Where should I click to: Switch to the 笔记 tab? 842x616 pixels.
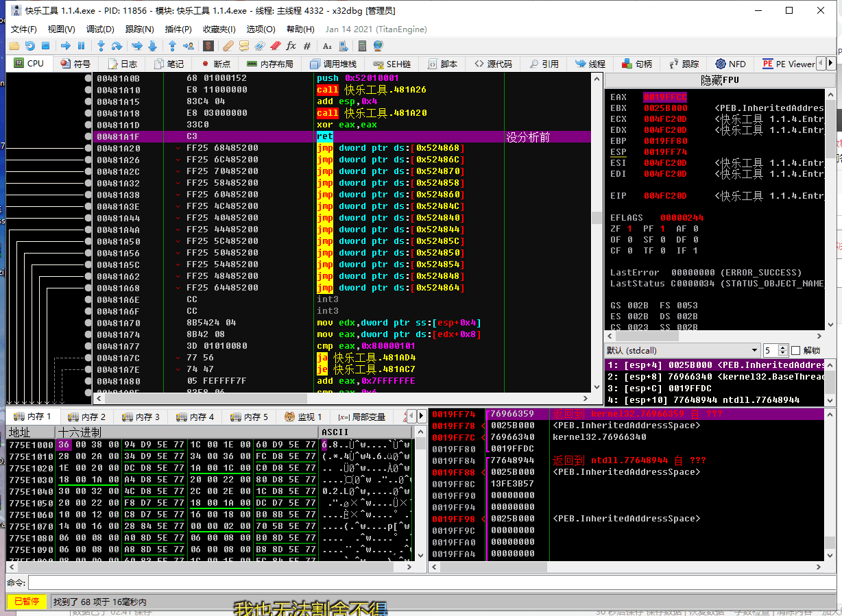(x=169, y=64)
